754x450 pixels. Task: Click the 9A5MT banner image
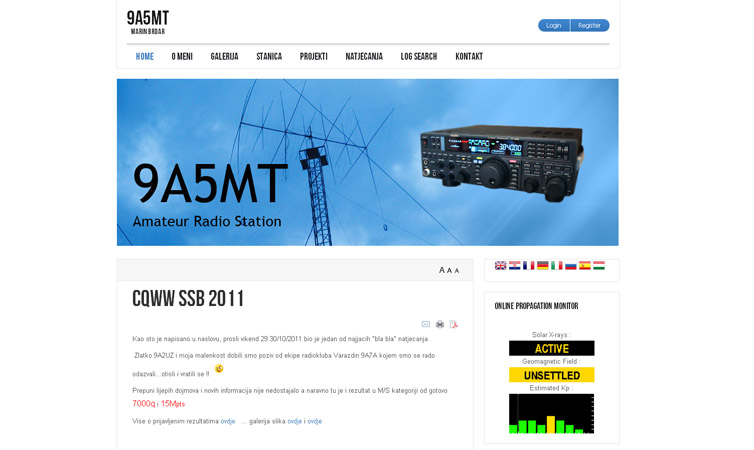367,162
